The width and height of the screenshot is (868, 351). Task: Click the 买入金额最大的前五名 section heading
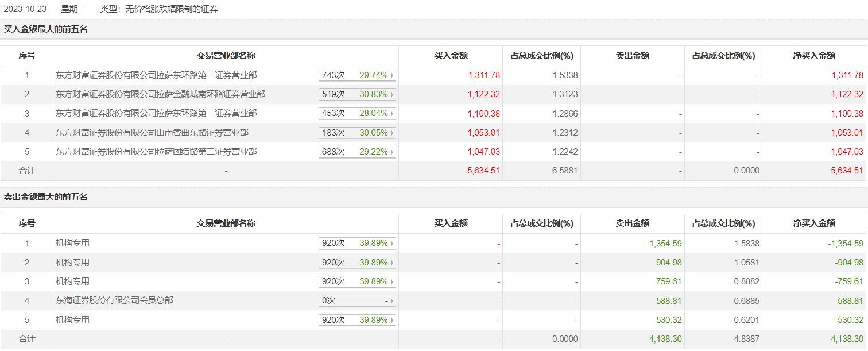click(x=46, y=29)
